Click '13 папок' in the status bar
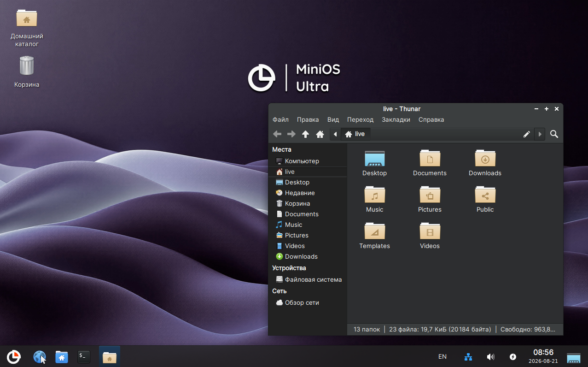The height and width of the screenshot is (367, 588). [367, 329]
